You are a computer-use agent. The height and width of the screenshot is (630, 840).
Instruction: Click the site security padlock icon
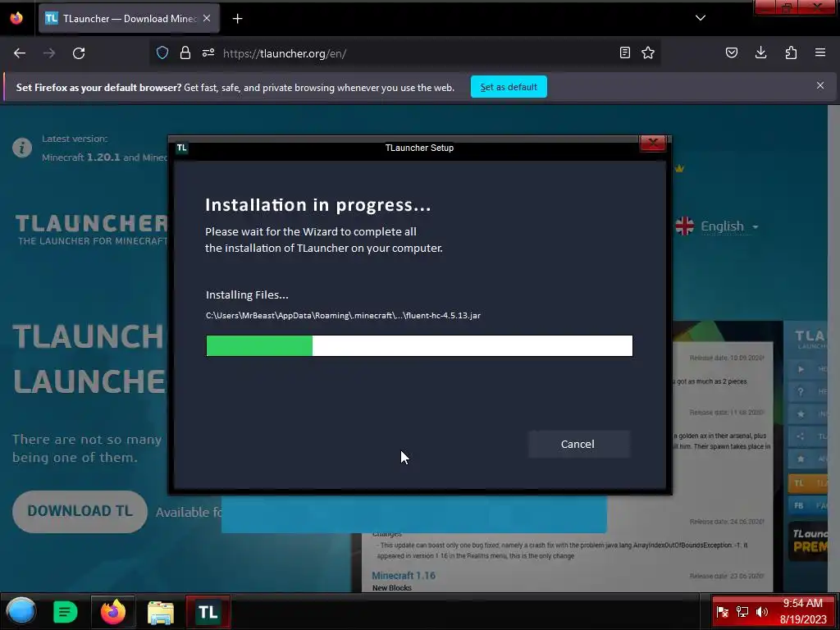185,52
